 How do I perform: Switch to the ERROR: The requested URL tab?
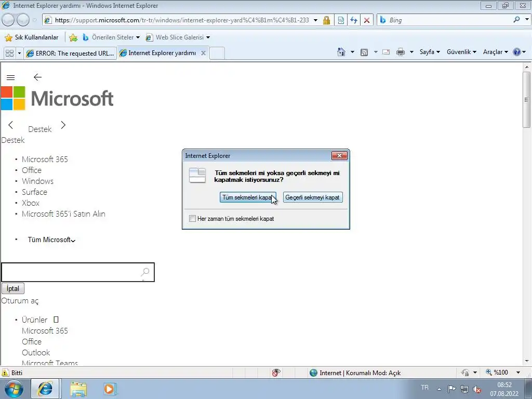click(70, 54)
